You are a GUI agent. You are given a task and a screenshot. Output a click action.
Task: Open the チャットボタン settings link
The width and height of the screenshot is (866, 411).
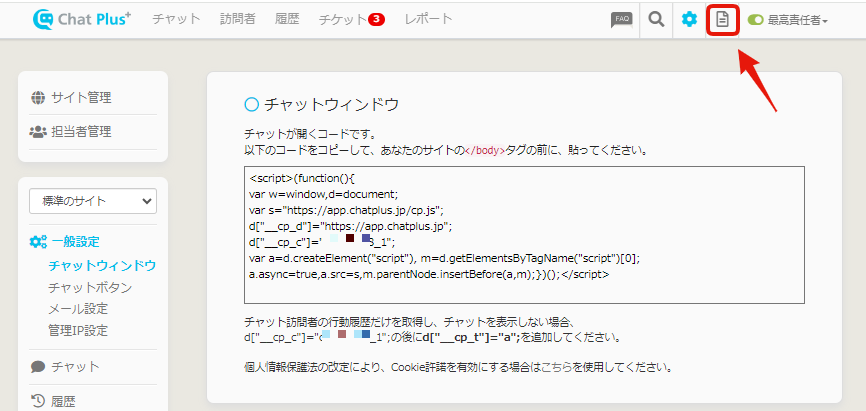point(90,287)
